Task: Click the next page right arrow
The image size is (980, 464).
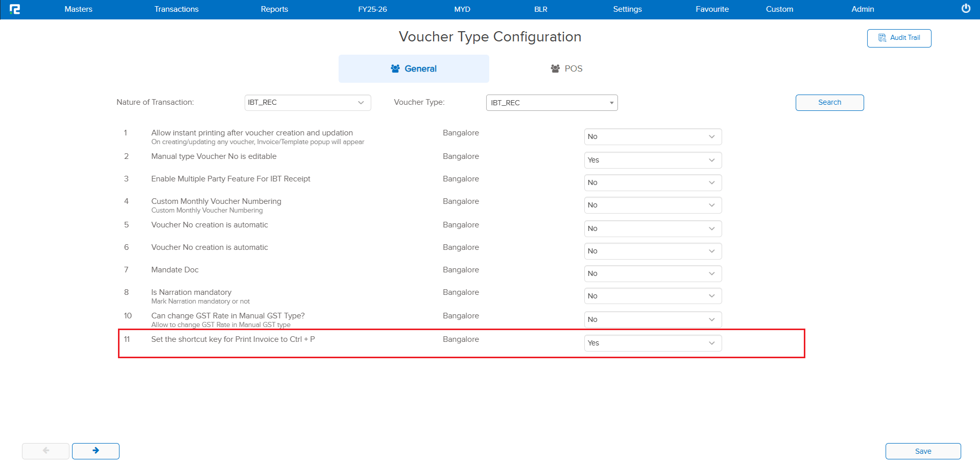Action: 95,451
